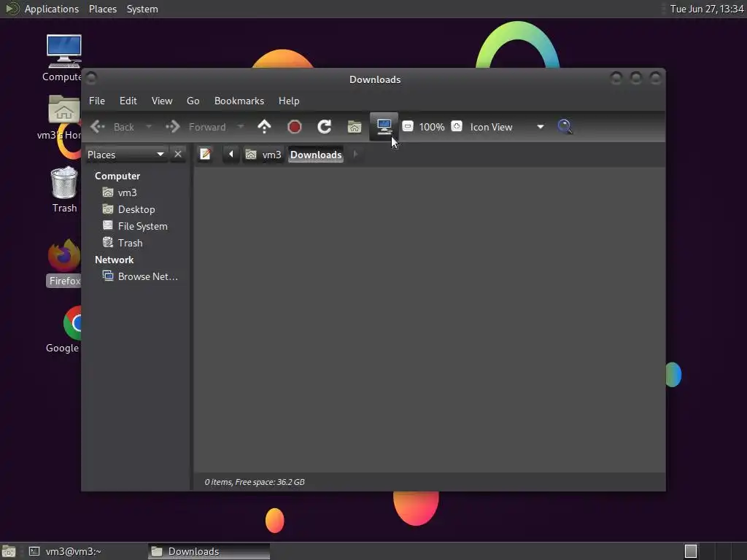The image size is (747, 560).
Task: Open the window menu button at title bar left
Action: coord(91,77)
